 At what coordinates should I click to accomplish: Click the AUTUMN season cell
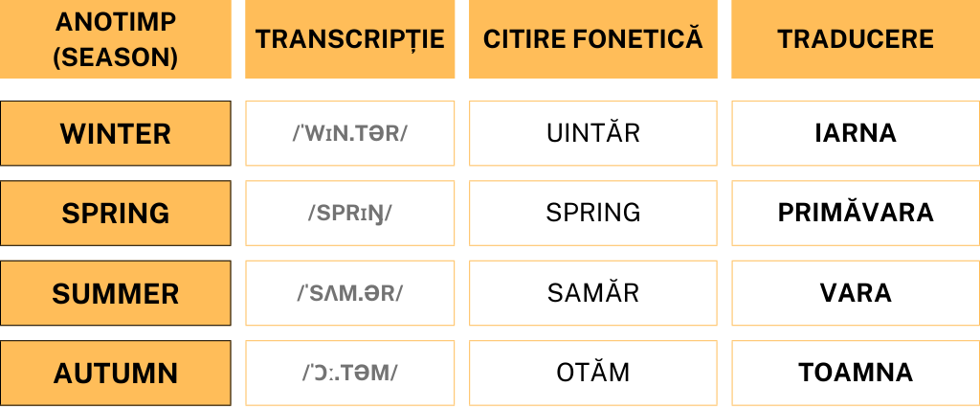coord(115,373)
